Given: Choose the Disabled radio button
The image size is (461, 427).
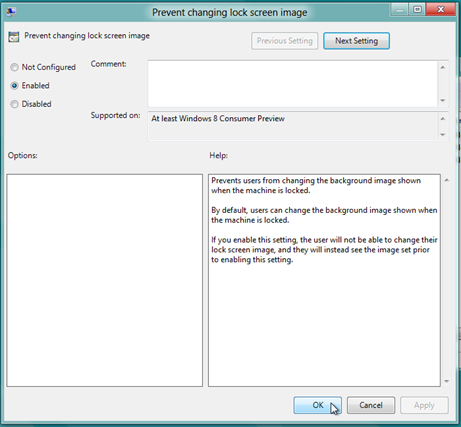Looking at the screenshot, I should coord(14,104).
